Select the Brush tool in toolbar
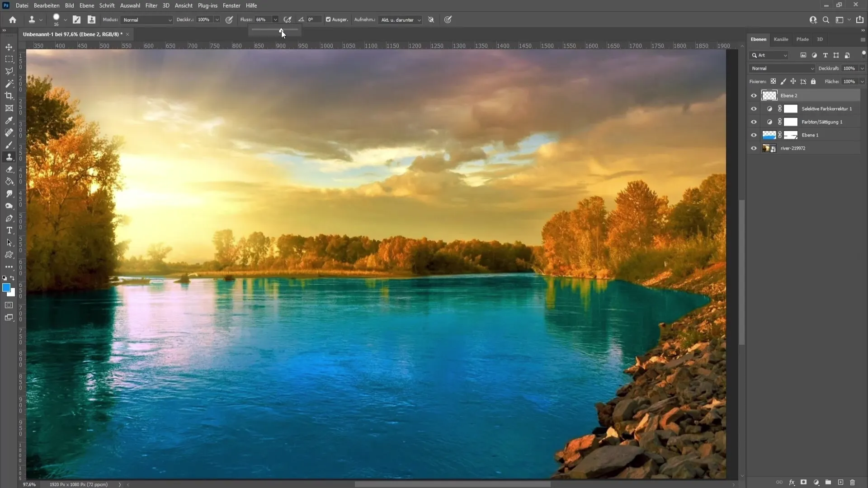The height and width of the screenshot is (488, 868). (x=9, y=145)
